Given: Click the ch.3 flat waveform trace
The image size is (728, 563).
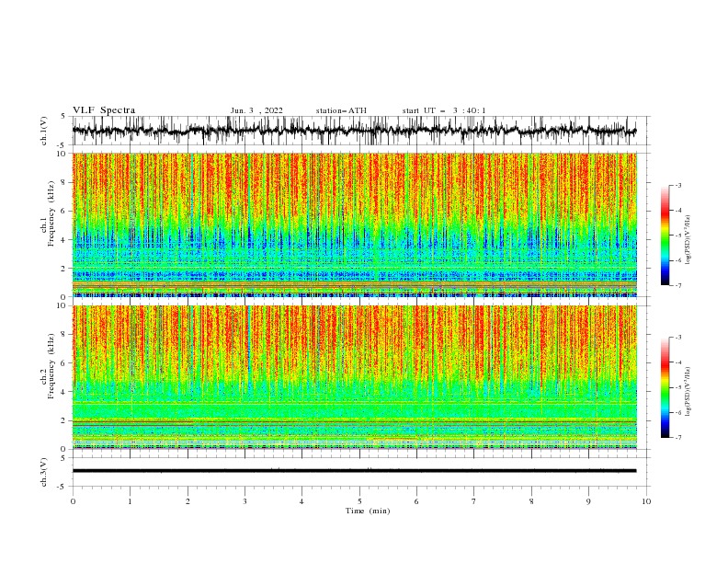Looking at the screenshot, I should (354, 471).
